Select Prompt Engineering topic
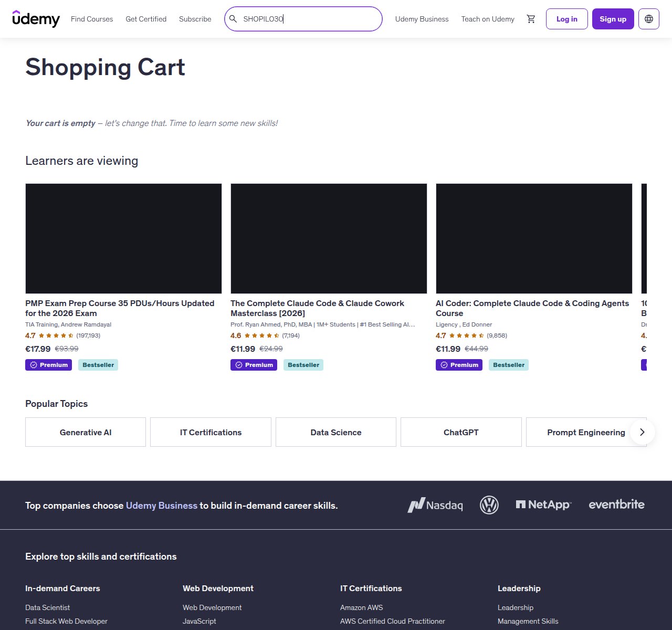 (586, 432)
